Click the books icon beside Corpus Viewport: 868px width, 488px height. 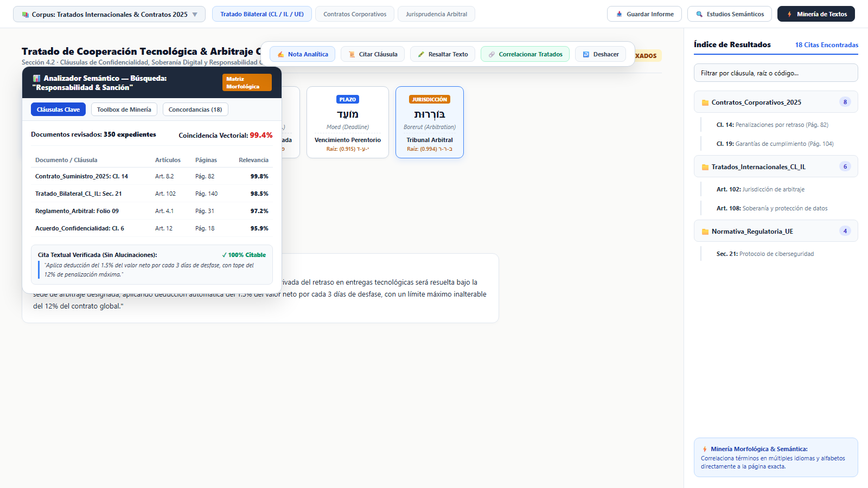click(25, 15)
